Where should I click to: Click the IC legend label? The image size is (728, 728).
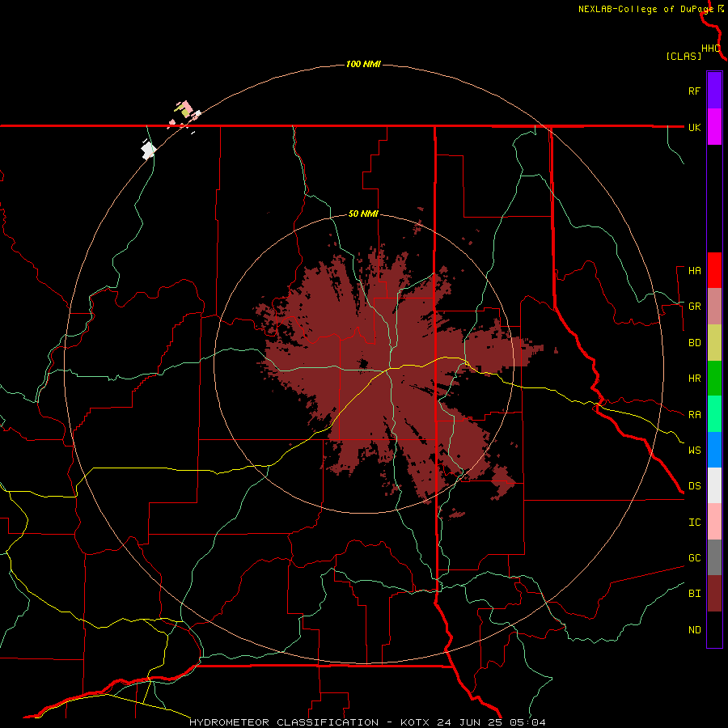click(x=694, y=523)
